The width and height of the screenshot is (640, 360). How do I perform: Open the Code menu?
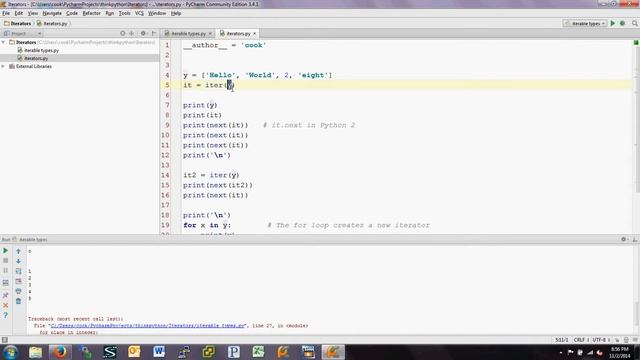pyautogui.click(x=72, y=13)
